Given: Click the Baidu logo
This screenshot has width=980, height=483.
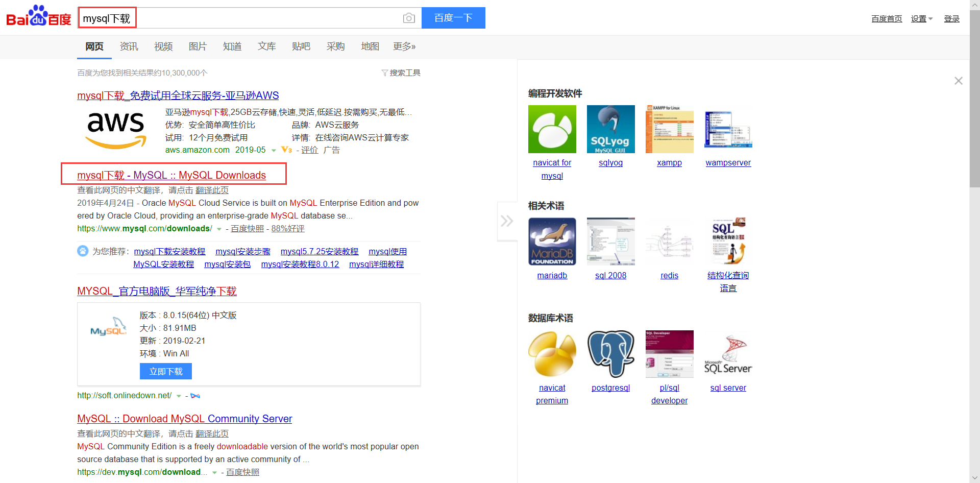Looking at the screenshot, I should 39,16.
